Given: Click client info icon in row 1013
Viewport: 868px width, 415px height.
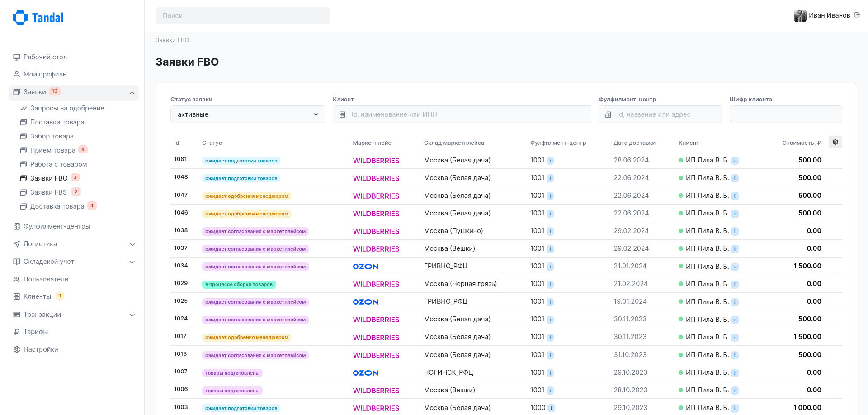Looking at the screenshot, I should [735, 355].
